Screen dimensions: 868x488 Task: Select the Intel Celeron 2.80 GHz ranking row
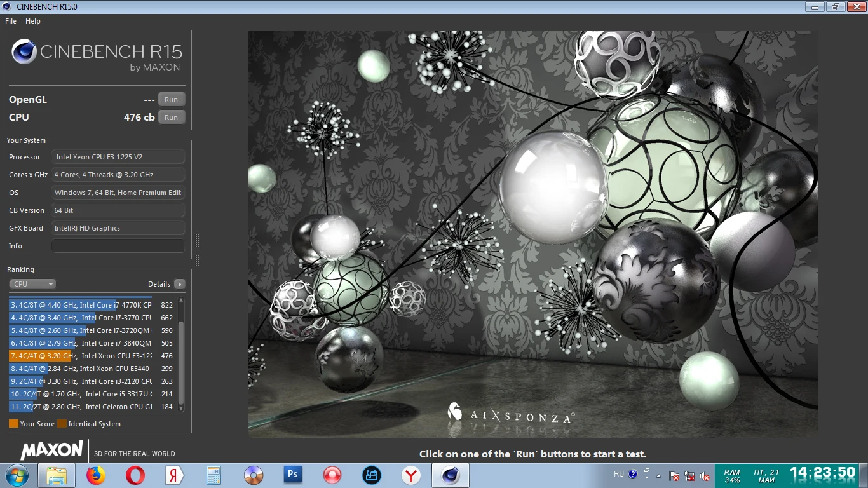click(92, 407)
